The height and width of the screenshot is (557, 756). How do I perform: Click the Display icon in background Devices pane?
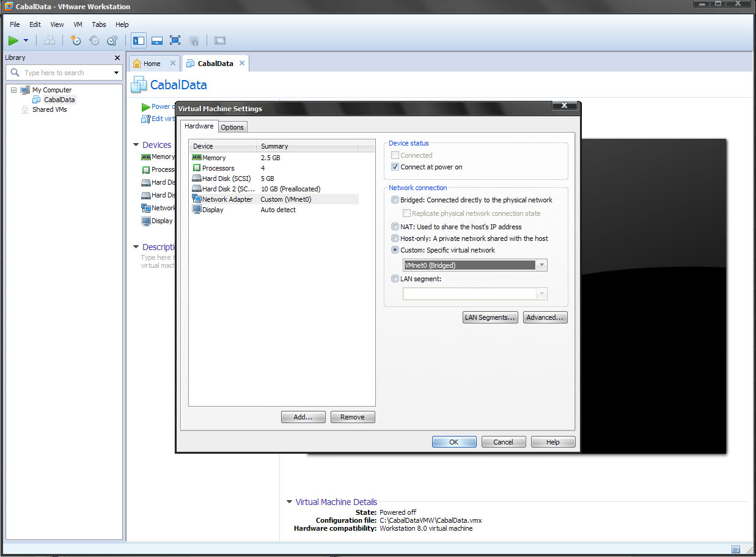[x=146, y=221]
